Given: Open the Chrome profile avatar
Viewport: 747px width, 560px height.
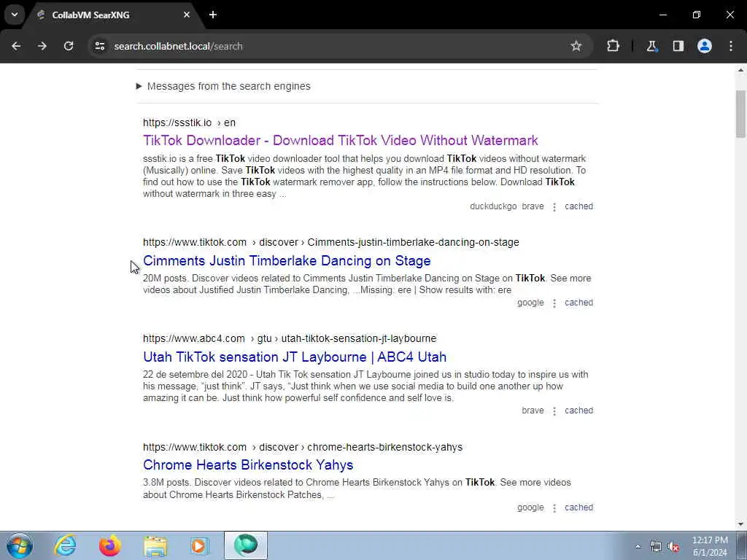Looking at the screenshot, I should [x=704, y=46].
